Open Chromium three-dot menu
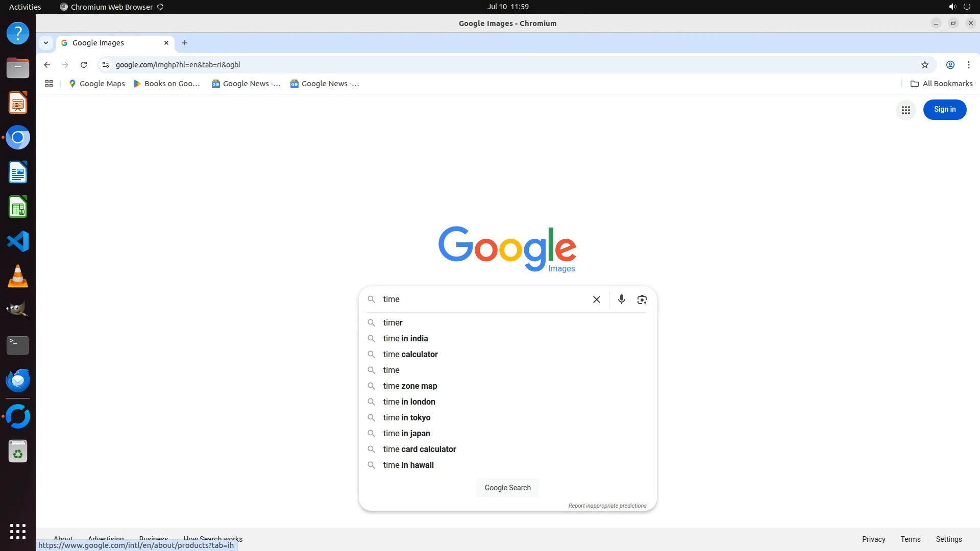Image resolution: width=980 pixels, height=551 pixels. (x=968, y=65)
